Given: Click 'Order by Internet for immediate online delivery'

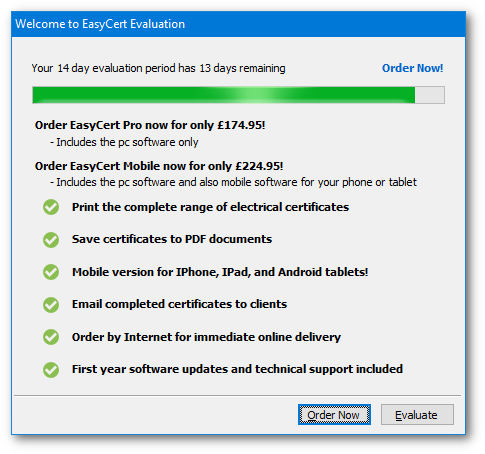Looking at the screenshot, I should click(x=206, y=337).
